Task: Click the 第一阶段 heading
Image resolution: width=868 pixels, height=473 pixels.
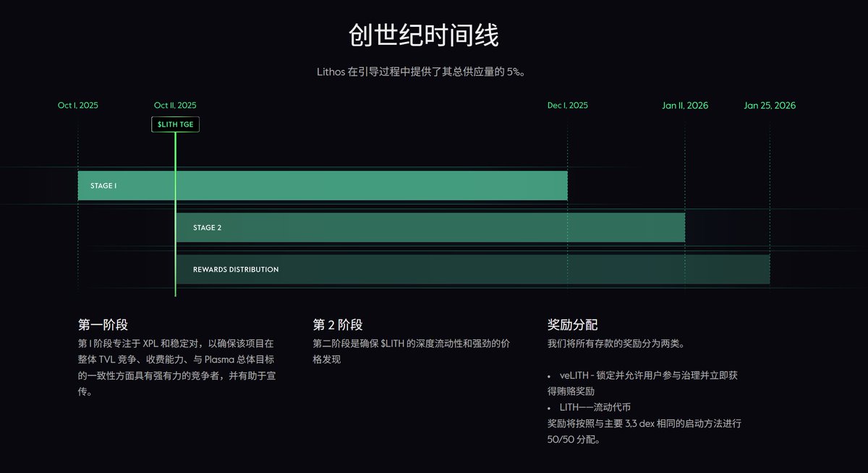Action: click(x=103, y=325)
